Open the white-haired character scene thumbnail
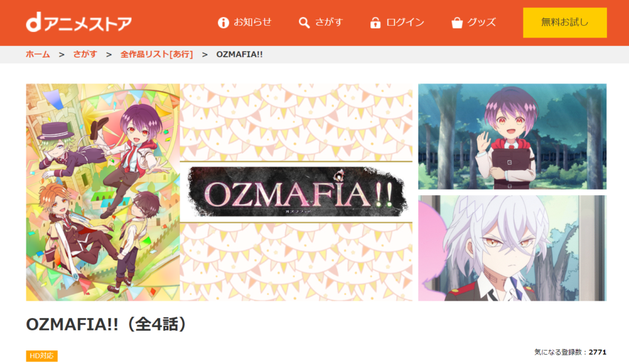 pyautogui.click(x=512, y=248)
